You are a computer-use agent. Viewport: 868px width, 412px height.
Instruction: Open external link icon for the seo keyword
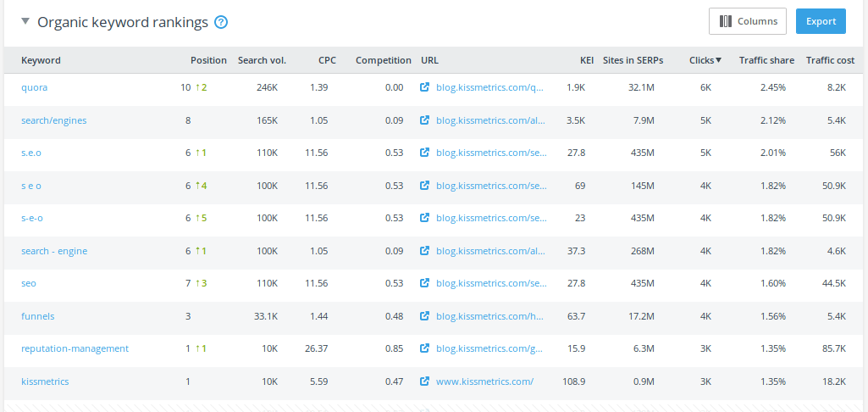425,283
